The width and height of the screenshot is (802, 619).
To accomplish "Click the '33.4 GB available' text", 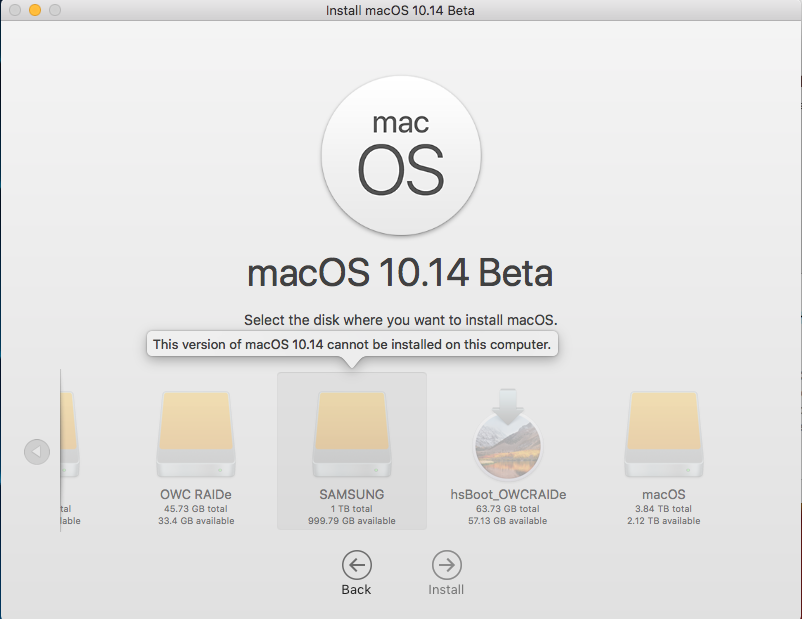I will point(196,521).
